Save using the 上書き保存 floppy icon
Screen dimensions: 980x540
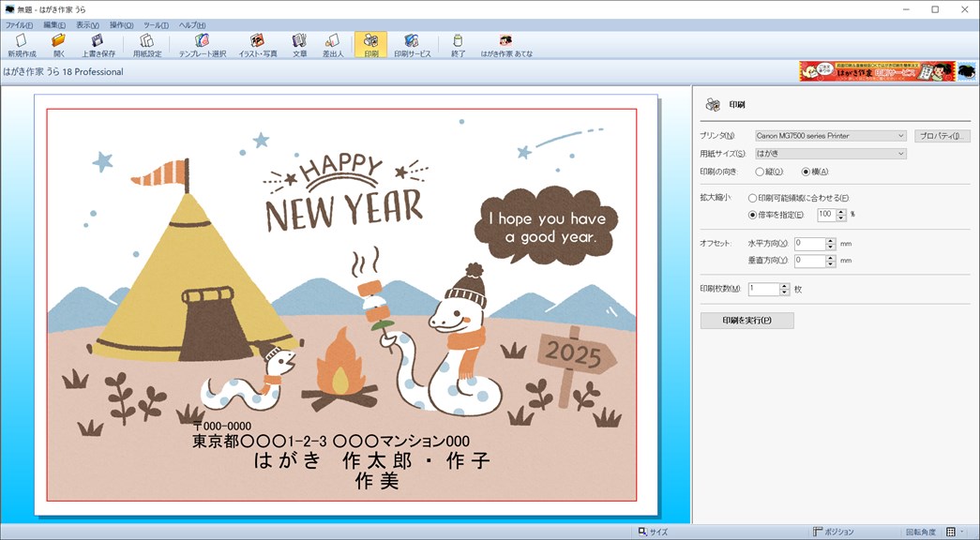click(98, 45)
